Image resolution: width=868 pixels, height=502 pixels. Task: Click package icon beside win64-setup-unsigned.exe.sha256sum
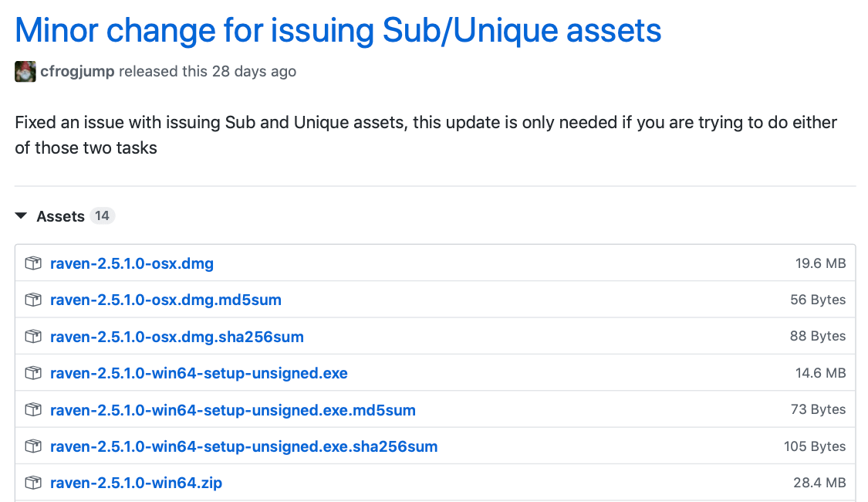pos(32,446)
